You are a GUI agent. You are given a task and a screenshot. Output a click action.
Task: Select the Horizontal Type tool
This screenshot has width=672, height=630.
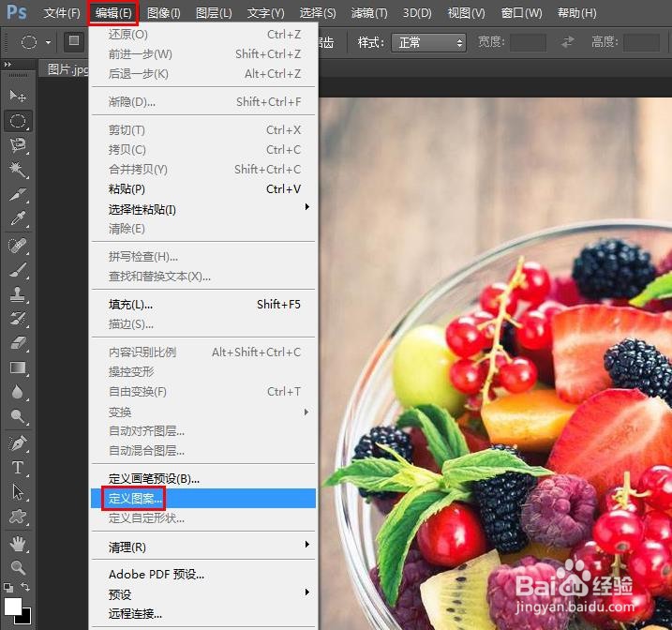(18, 468)
